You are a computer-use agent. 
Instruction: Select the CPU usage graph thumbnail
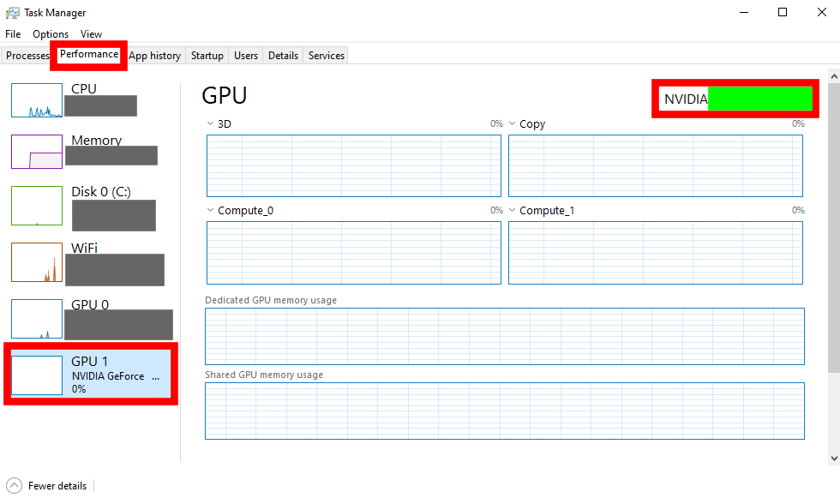coord(37,100)
